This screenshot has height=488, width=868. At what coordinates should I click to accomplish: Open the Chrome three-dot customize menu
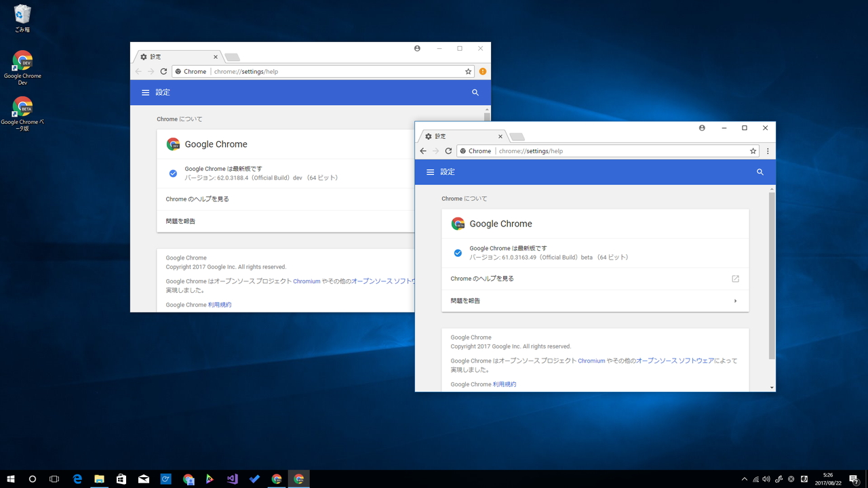[x=768, y=150]
